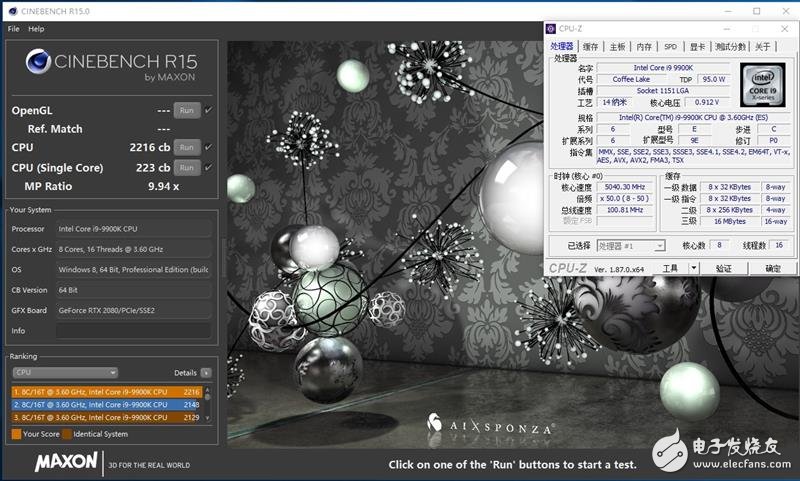Maximize the Cinebench window
This screenshot has width=800, height=481.
[757, 11]
